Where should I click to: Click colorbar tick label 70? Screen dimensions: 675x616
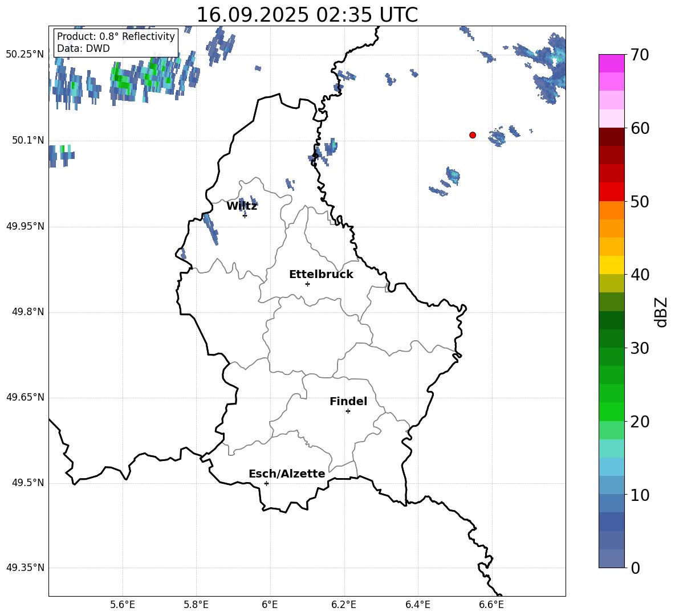coord(640,55)
